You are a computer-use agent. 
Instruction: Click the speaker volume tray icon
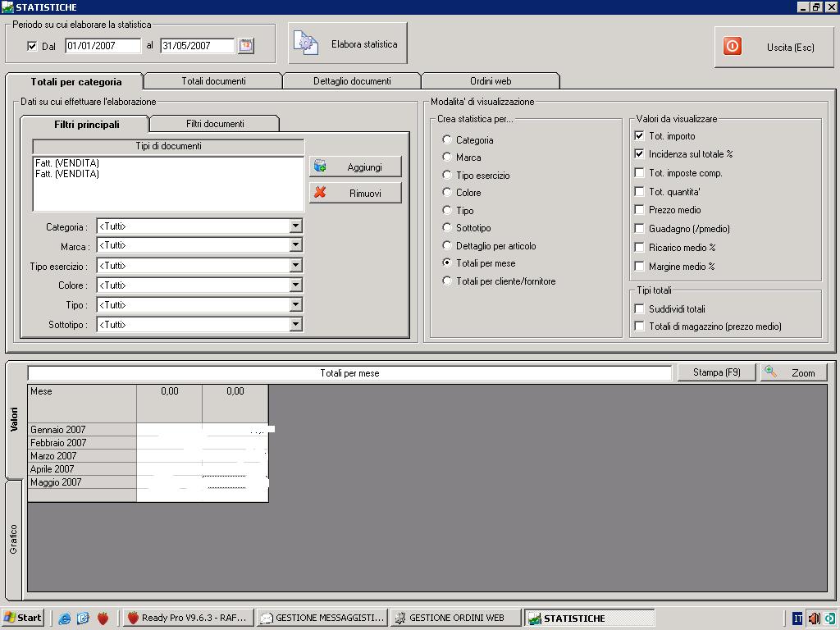[814, 619]
